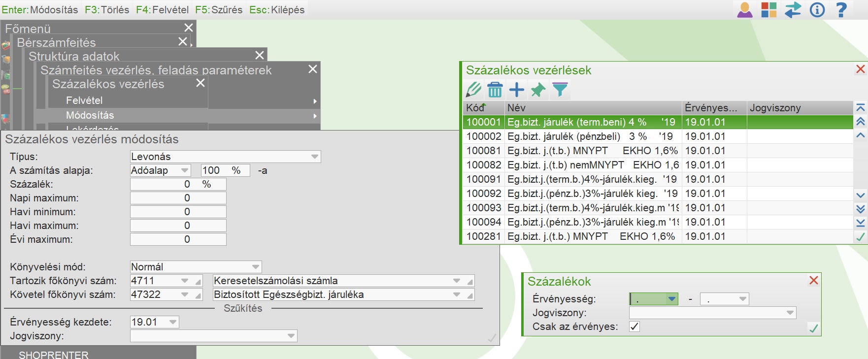868x359 pixels.
Task: Jump to last record with bottom arrow icon
Action: pyautogui.click(x=861, y=223)
